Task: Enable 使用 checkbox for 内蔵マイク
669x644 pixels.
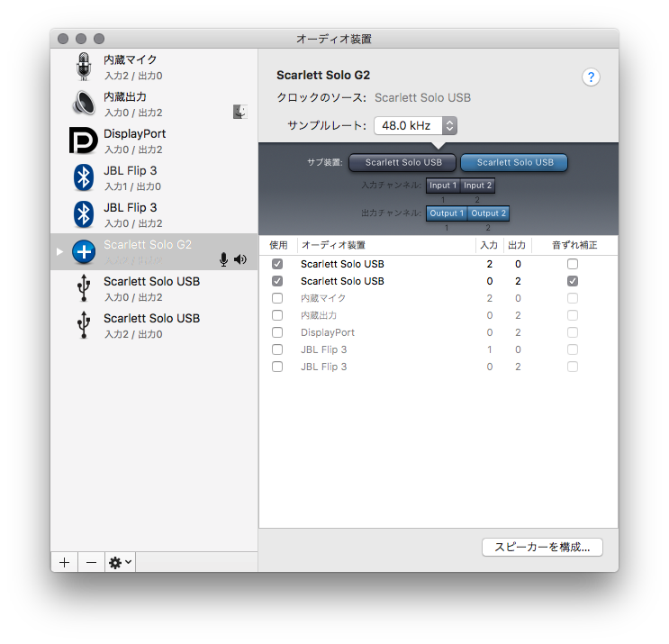Action: coord(277,298)
